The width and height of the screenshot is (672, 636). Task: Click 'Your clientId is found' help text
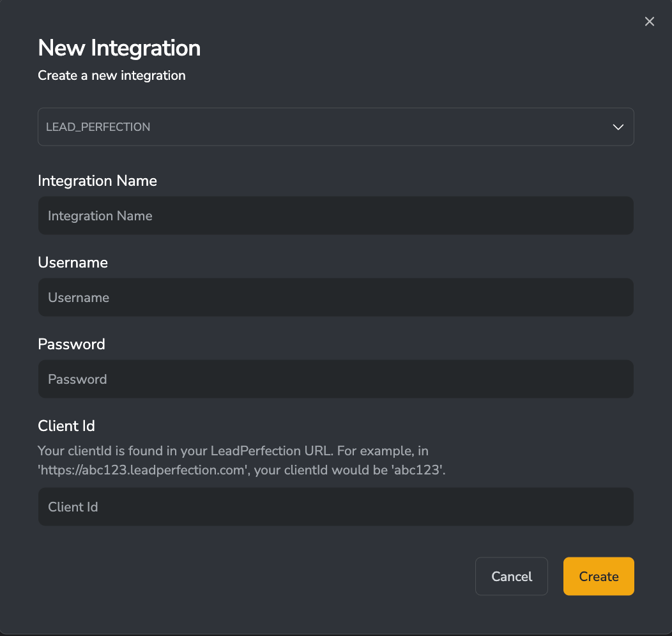point(102,451)
